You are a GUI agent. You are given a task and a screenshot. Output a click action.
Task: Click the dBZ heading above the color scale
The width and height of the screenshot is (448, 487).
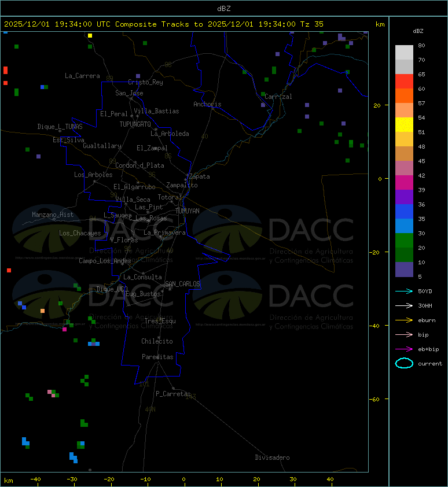click(418, 31)
